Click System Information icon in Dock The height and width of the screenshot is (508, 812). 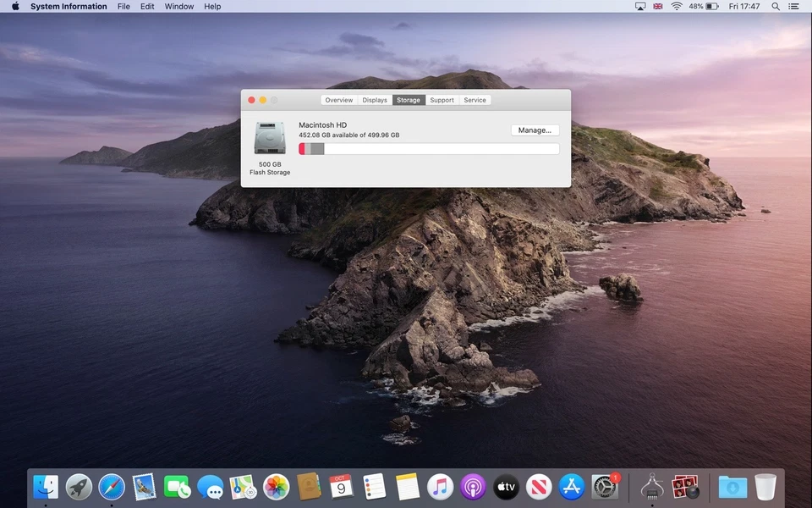(x=652, y=488)
